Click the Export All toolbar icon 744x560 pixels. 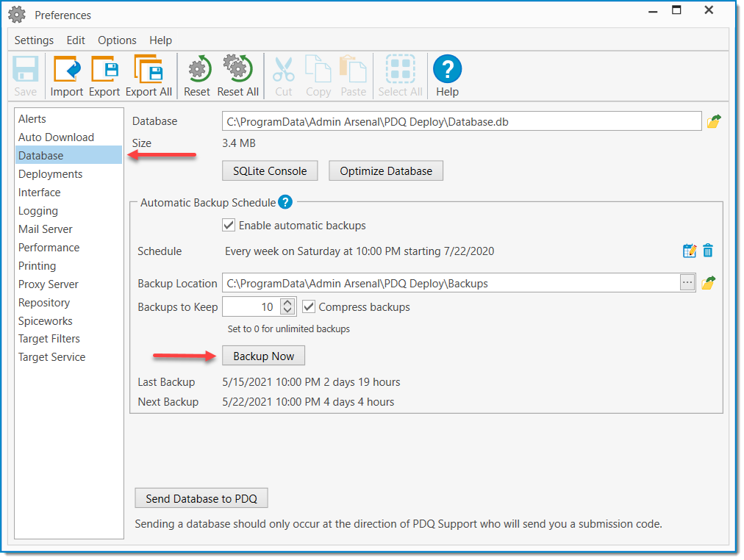149,69
